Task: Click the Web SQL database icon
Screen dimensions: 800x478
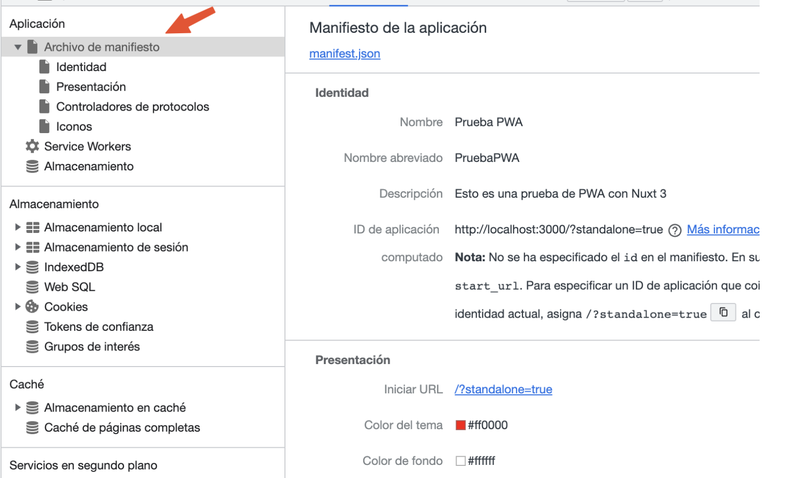Action: (x=32, y=287)
